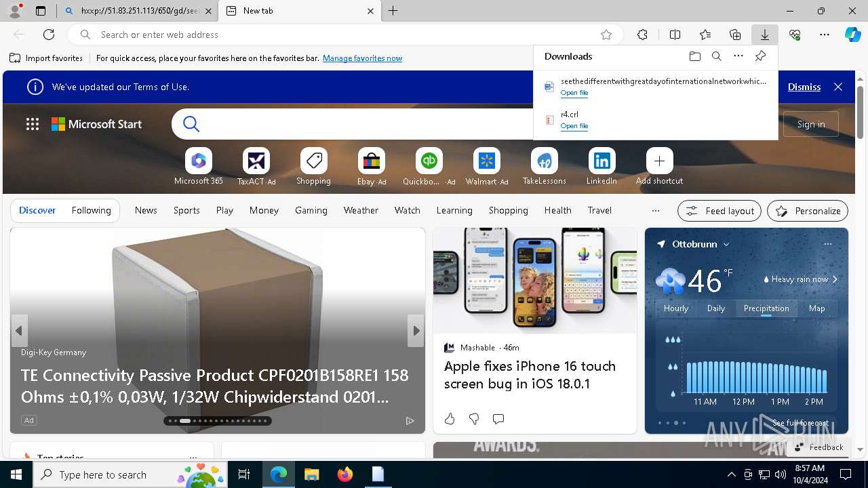
Task: Open file link for r4.crl
Action: 574,126
